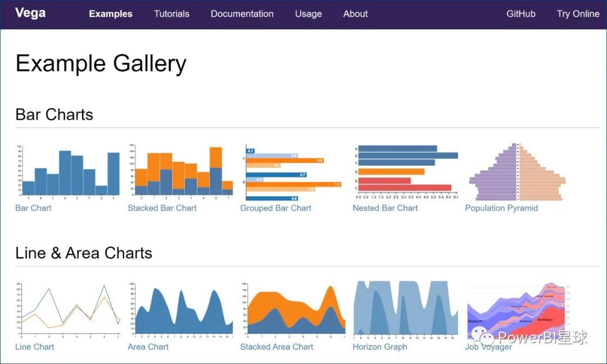Open the About page

point(355,13)
